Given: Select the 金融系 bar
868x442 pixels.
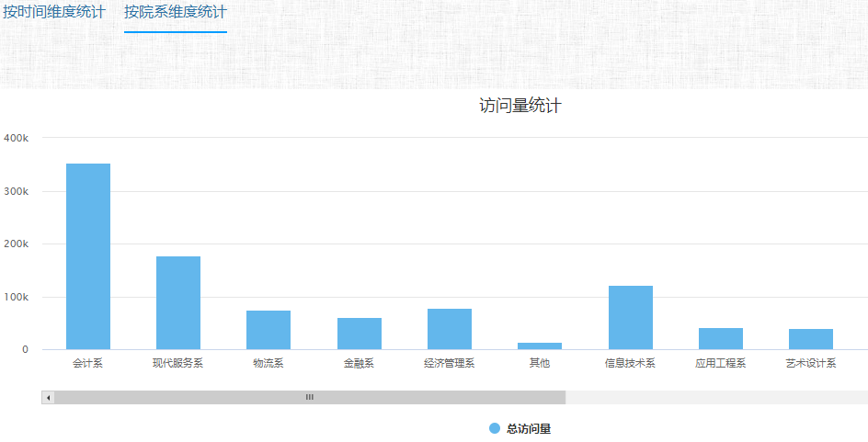Looking at the screenshot, I should [360, 334].
